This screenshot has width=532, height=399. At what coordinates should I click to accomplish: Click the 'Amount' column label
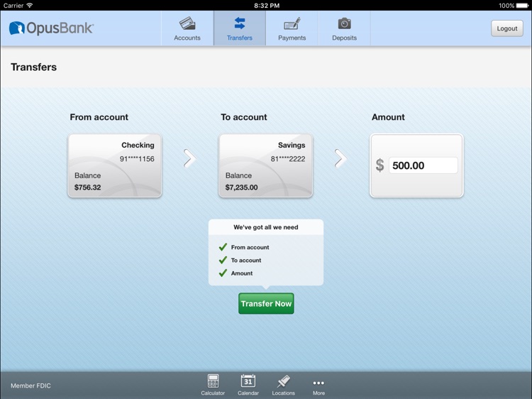(x=388, y=117)
